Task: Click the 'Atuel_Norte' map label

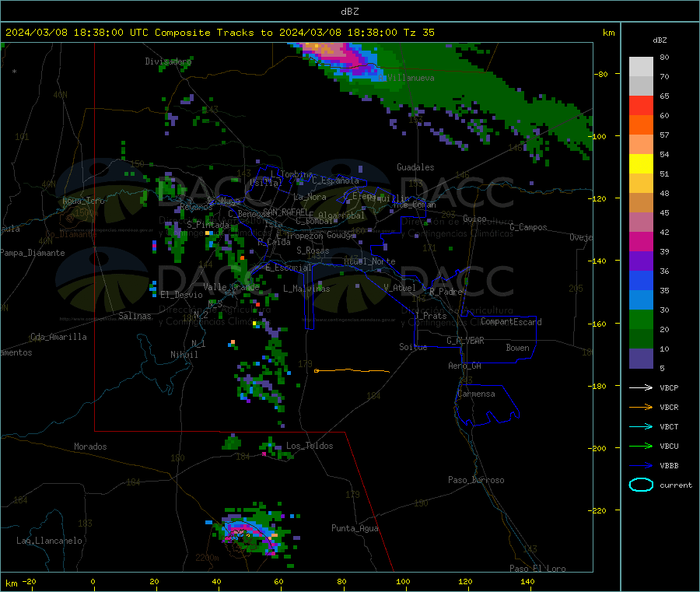Action: (x=369, y=261)
